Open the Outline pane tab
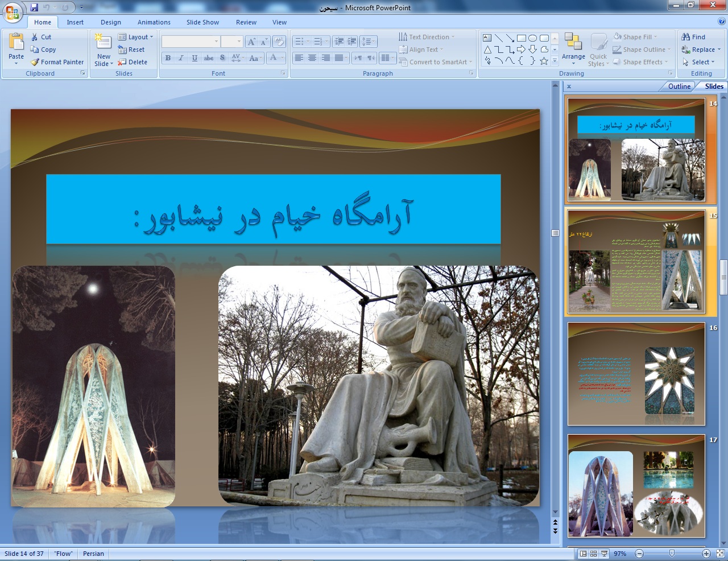Screen dimensions: 728x561 [x=679, y=86]
